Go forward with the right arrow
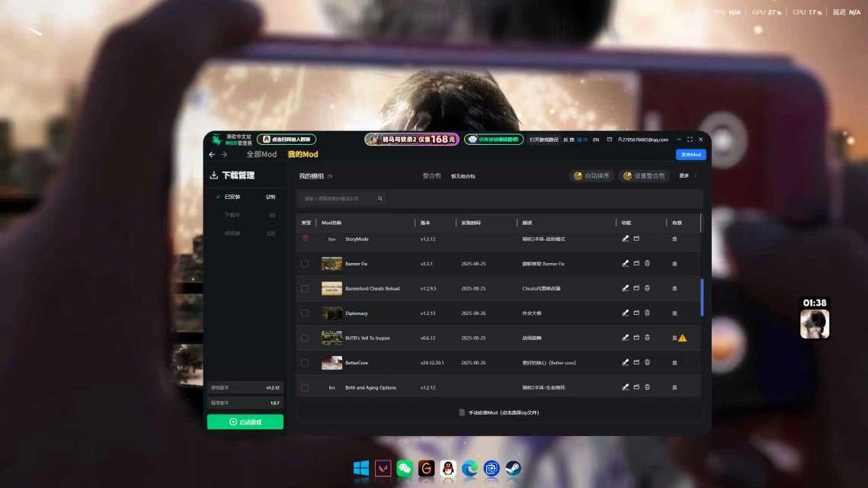Viewport: 868px width, 488px height. [224, 155]
